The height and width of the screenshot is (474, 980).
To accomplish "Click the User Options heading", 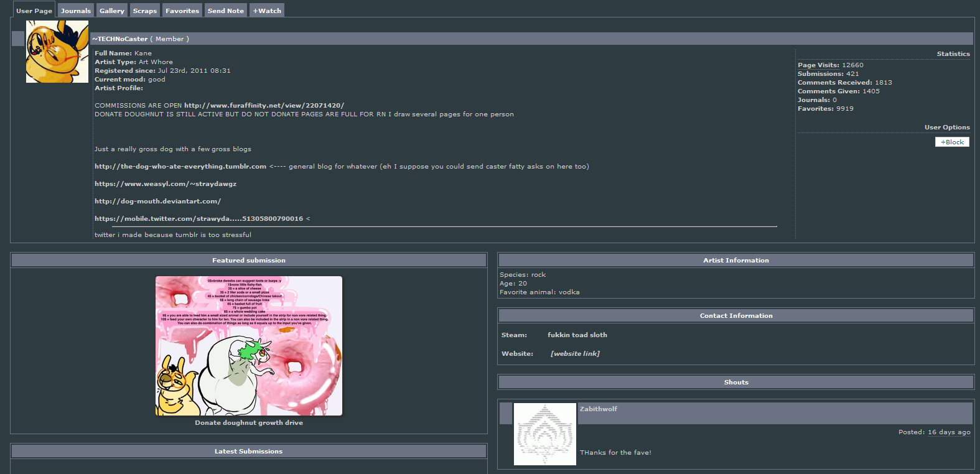I will pyautogui.click(x=947, y=128).
